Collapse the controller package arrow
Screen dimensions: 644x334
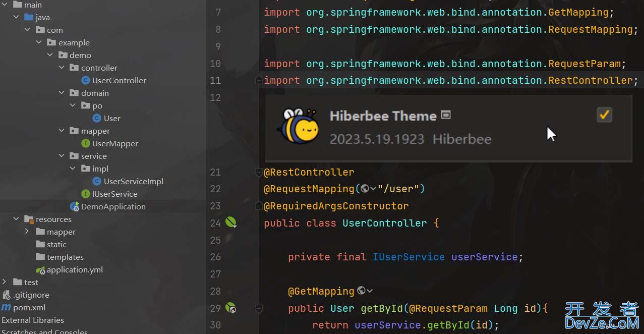point(62,68)
